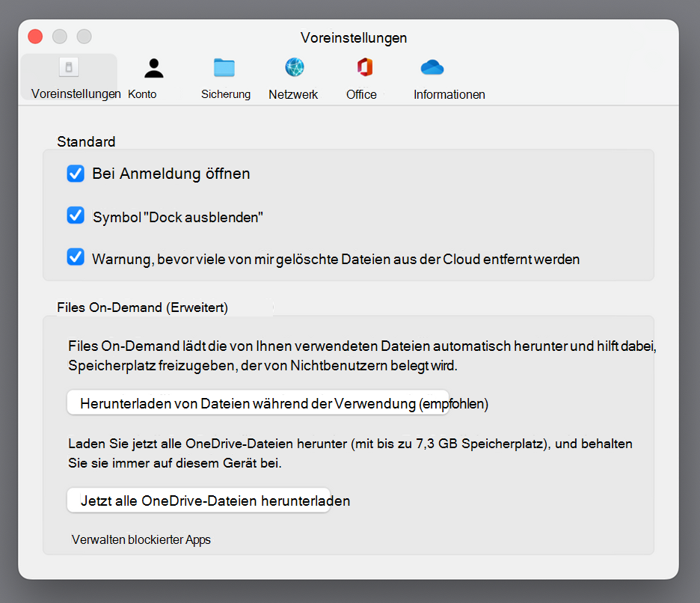
Task: Open the Netzwerk globe icon
Action: [x=295, y=67]
